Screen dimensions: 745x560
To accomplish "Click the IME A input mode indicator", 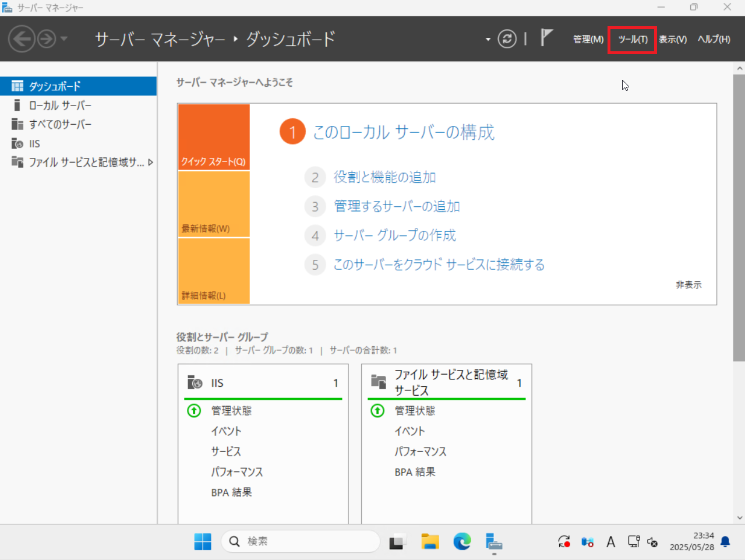I will 611,543.
